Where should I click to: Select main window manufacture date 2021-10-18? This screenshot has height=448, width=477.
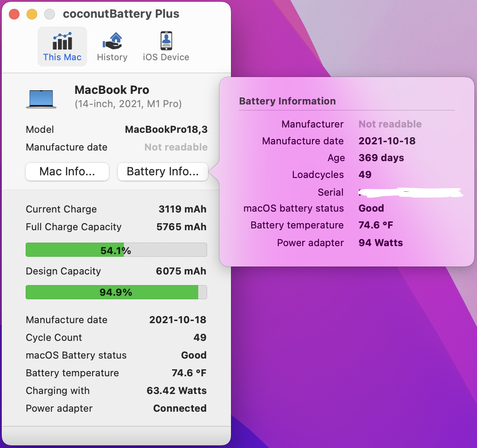click(178, 320)
